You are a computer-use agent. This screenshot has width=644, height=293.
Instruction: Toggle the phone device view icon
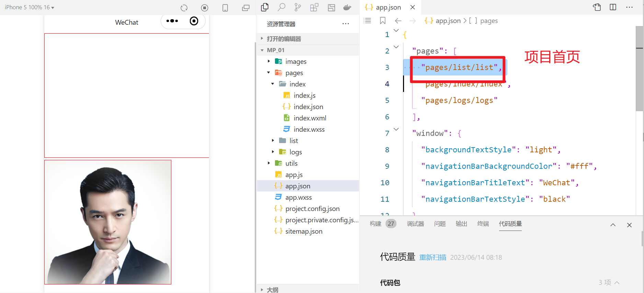tap(225, 8)
